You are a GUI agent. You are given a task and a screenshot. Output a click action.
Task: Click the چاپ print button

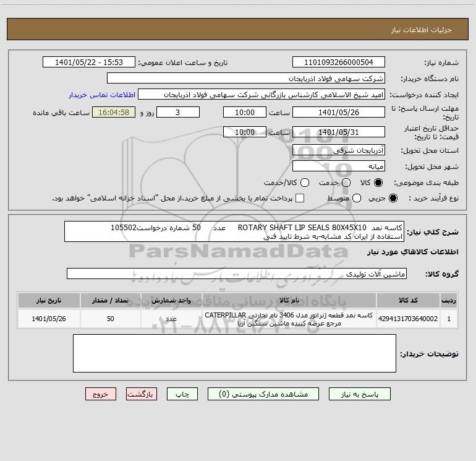pos(182,394)
